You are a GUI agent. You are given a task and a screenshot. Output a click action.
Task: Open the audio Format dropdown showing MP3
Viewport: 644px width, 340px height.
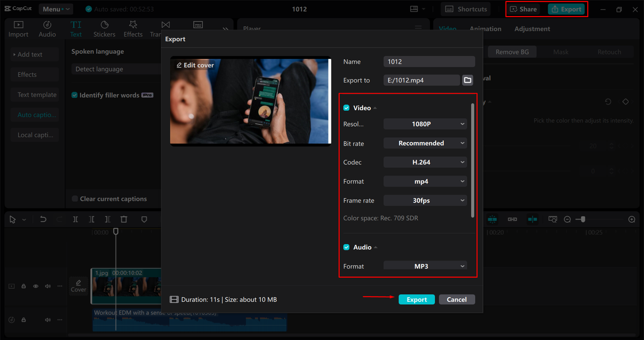pyautogui.click(x=425, y=266)
